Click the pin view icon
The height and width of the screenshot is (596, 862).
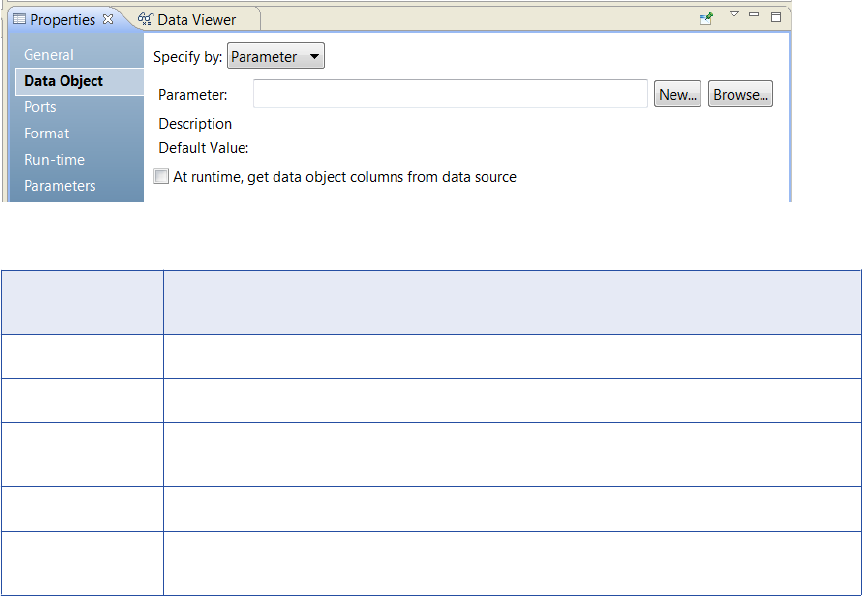706,18
